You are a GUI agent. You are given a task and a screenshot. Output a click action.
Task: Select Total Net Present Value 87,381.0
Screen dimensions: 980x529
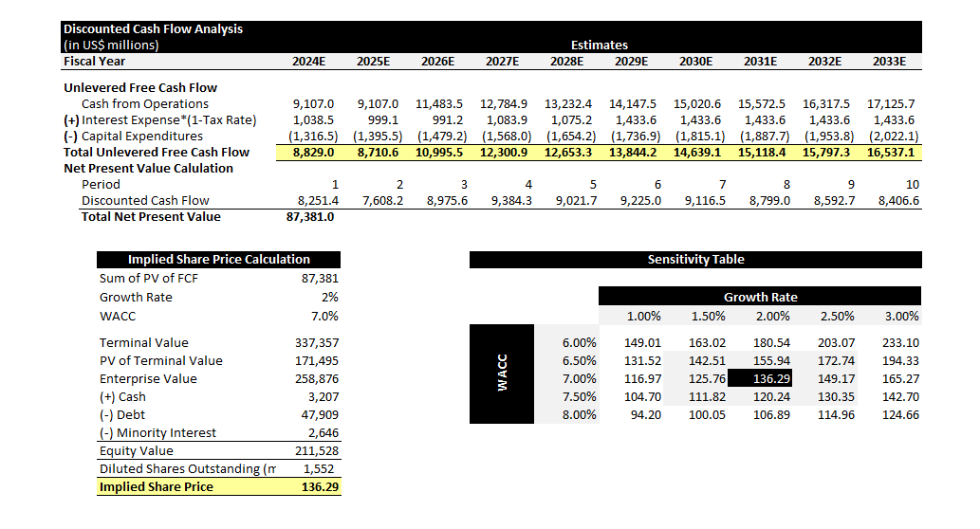(x=310, y=217)
